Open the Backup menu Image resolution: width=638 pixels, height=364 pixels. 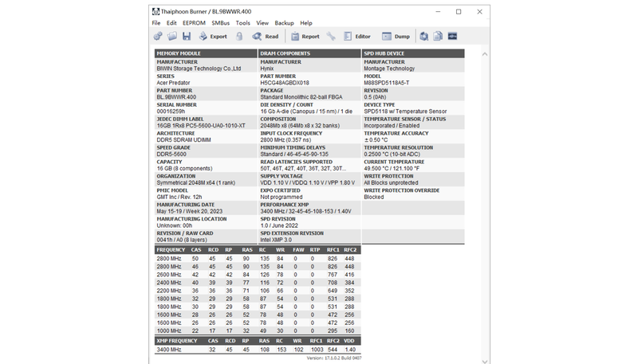[x=284, y=23]
